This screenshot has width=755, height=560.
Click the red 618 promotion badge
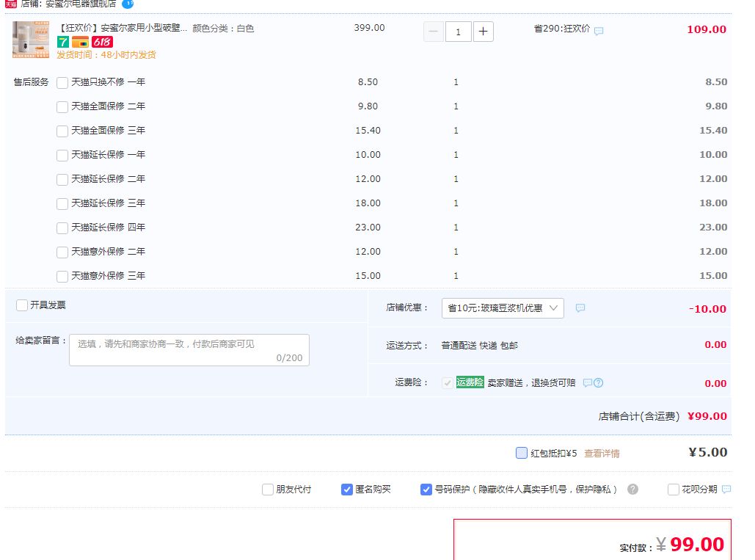coord(102,42)
